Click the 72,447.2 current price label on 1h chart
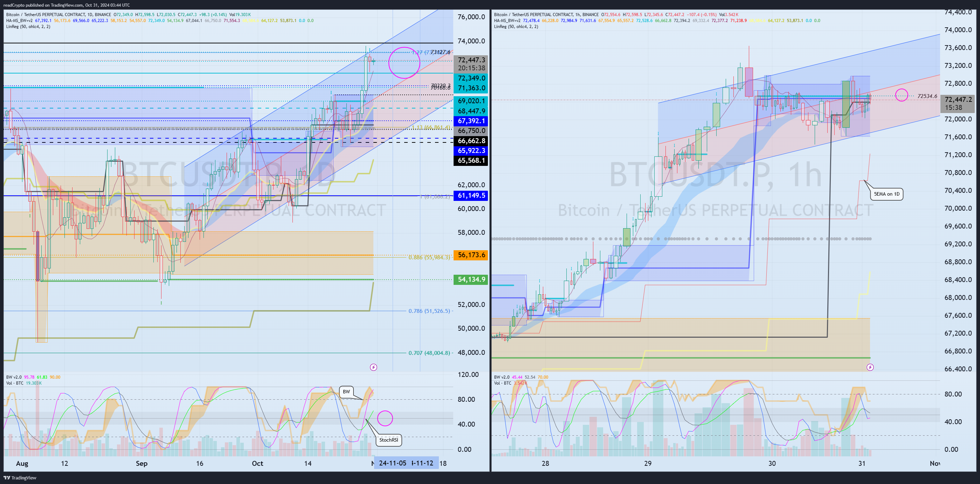Viewport: 980px width, 484px height. [x=958, y=99]
